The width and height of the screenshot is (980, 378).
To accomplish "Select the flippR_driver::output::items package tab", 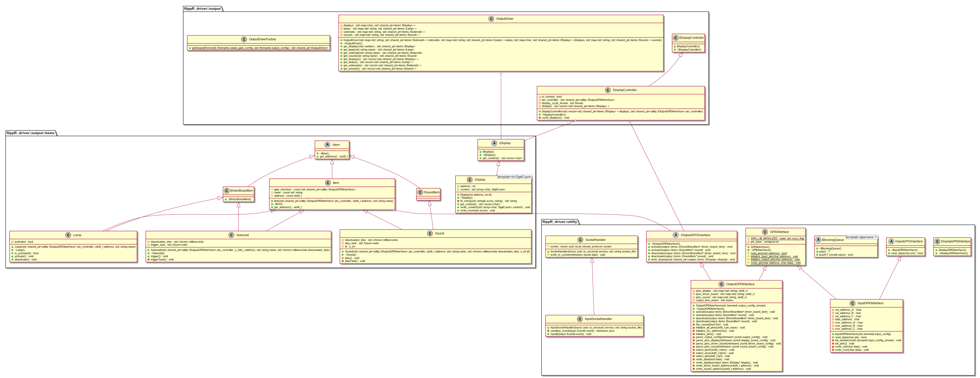I will (31, 133).
